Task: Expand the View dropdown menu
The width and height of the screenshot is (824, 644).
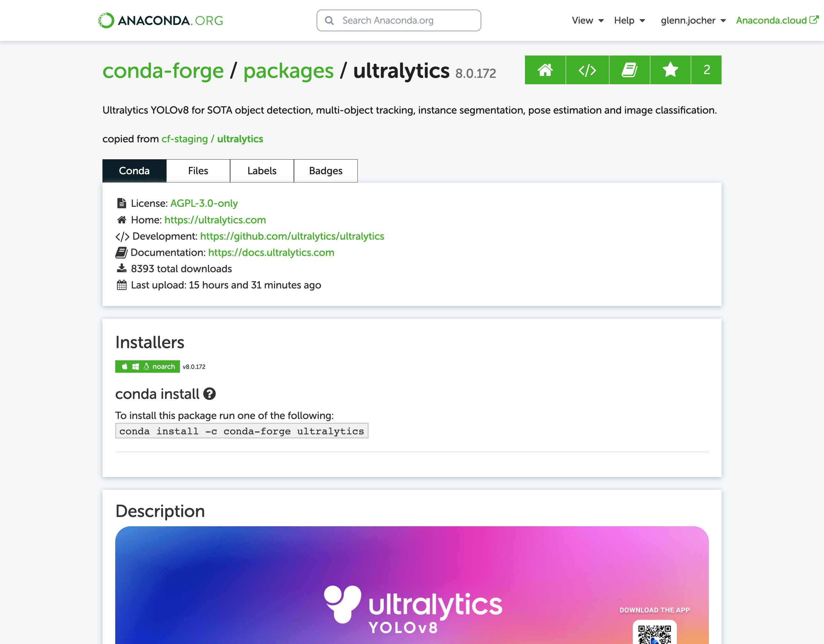Action: (x=587, y=19)
